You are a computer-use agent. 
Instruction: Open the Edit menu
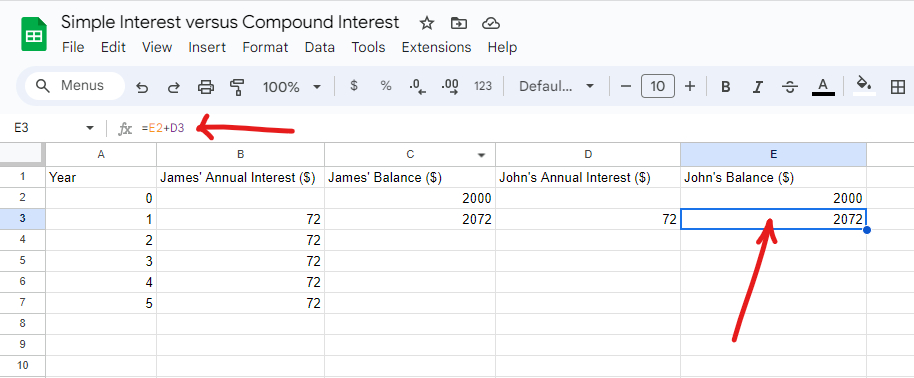coord(113,48)
